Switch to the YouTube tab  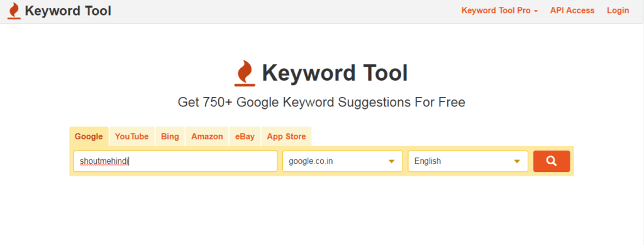point(132,137)
